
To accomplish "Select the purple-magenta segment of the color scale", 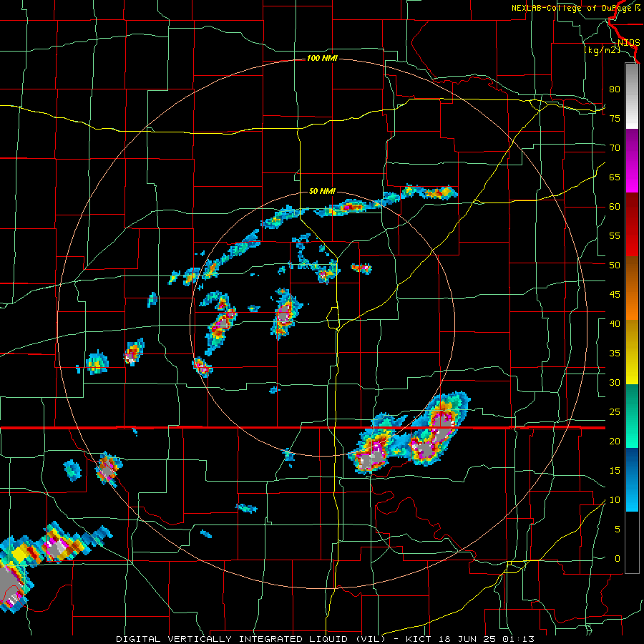I will (x=632, y=161).
